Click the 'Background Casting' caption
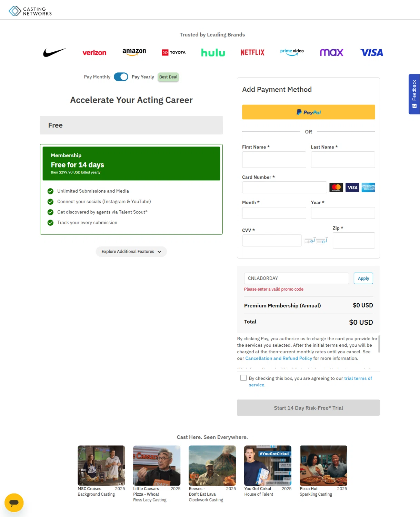This screenshot has height=517, width=420. [x=96, y=494]
